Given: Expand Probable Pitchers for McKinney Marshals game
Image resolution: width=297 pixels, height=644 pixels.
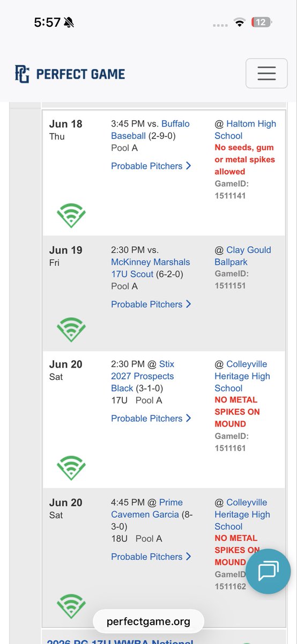Looking at the screenshot, I should click(151, 304).
